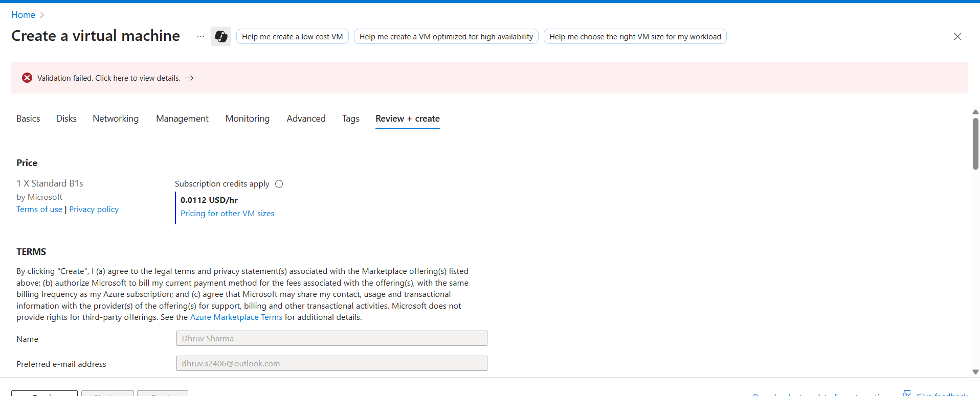Click the vertical scrollbar thumb

point(975,144)
